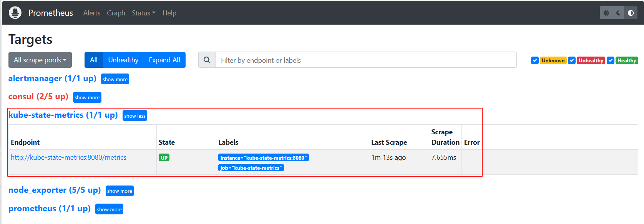Uncheck the Unknown state checkbox

pyautogui.click(x=534, y=60)
